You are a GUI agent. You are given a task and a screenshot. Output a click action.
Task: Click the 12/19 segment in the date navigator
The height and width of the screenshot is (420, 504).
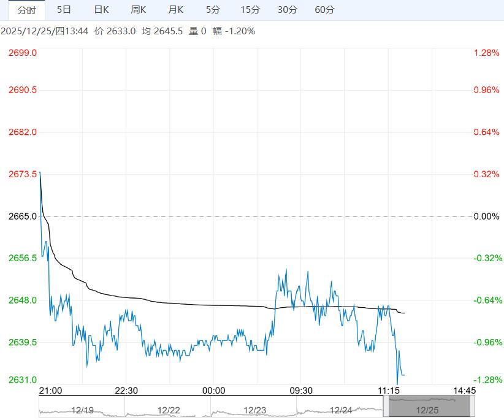point(82,410)
